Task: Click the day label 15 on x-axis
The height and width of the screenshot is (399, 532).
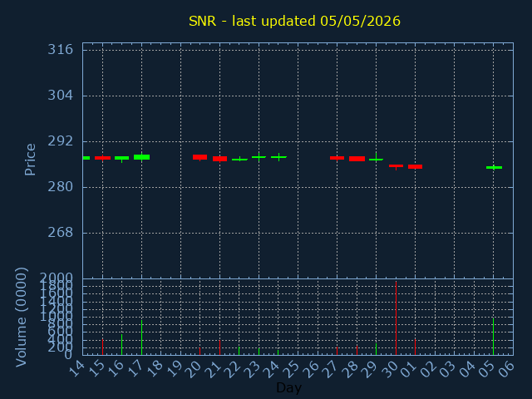Action: pyautogui.click(x=96, y=369)
